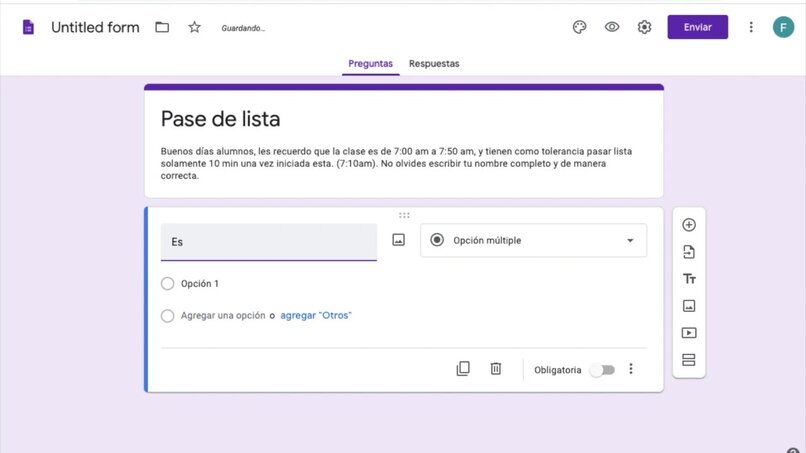This screenshot has height=453, width=806.
Task: Open form settings gear
Action: click(644, 27)
